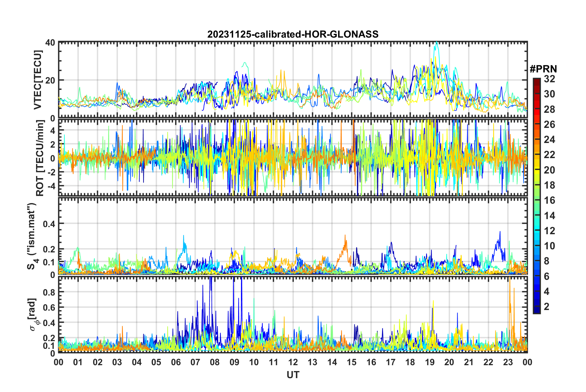Click the plot title 20231125-calibrated-HOR-GLONASS
The width and height of the screenshot is (586, 392).
293,34
